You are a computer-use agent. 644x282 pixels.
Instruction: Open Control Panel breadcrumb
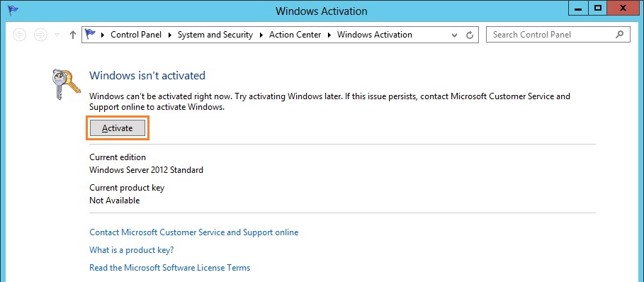(x=136, y=35)
